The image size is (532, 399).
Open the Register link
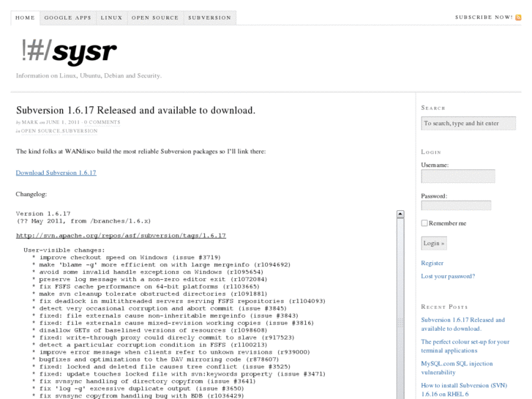pos(432,263)
